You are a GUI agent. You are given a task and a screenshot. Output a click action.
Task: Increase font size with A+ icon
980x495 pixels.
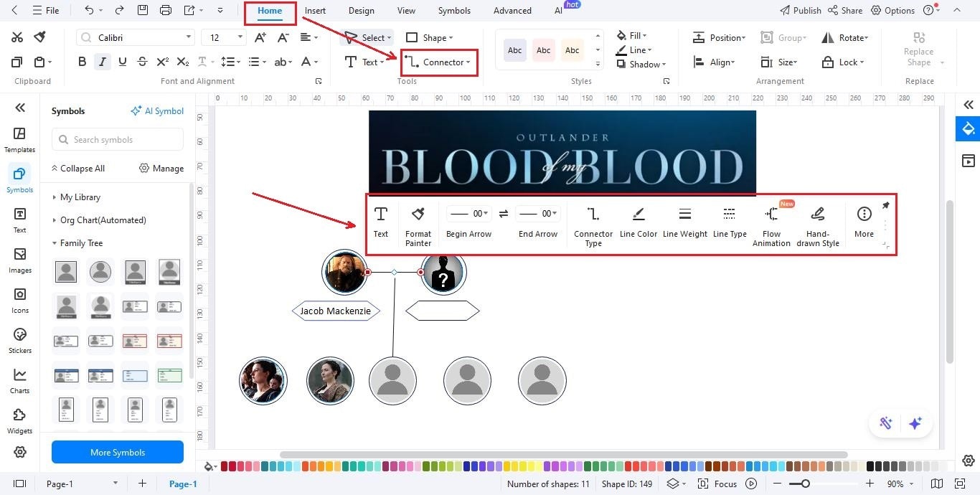260,37
